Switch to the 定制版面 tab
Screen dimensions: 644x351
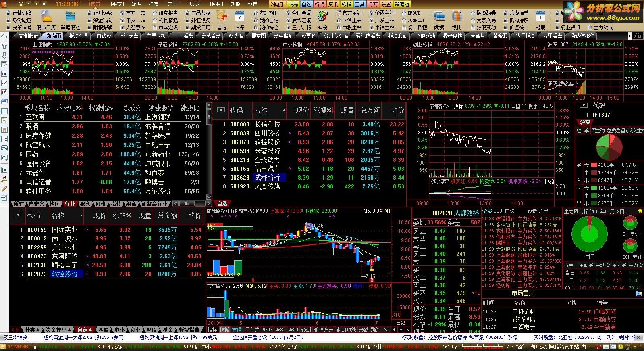pos(29,36)
